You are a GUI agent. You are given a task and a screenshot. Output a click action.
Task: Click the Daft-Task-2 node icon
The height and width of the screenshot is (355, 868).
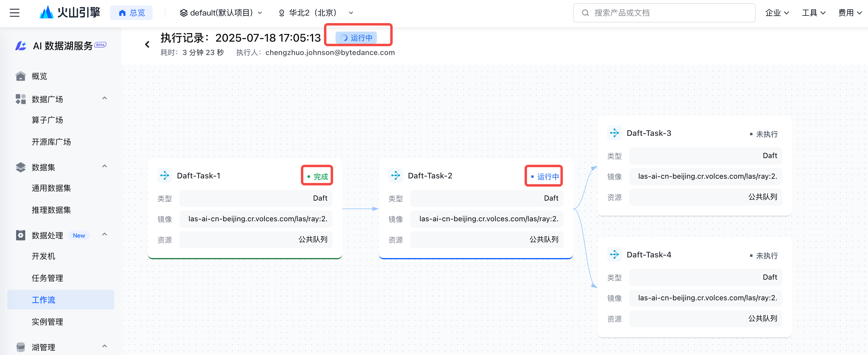click(396, 176)
